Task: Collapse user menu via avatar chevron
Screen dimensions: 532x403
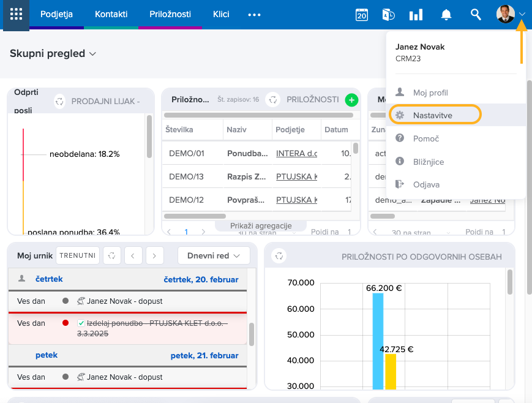Action: (x=522, y=14)
